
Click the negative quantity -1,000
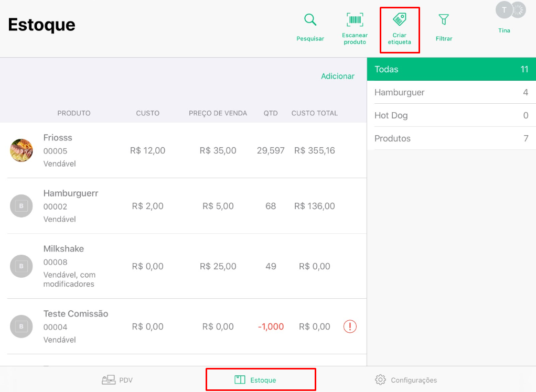[x=271, y=327]
